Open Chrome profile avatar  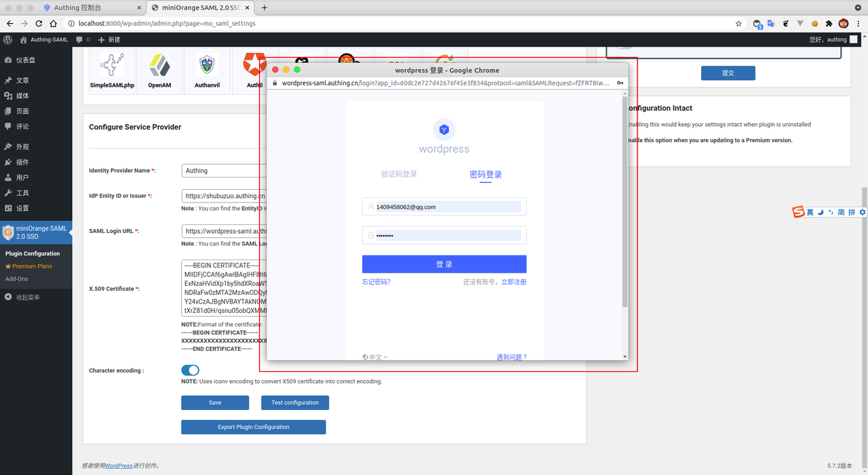click(x=844, y=23)
